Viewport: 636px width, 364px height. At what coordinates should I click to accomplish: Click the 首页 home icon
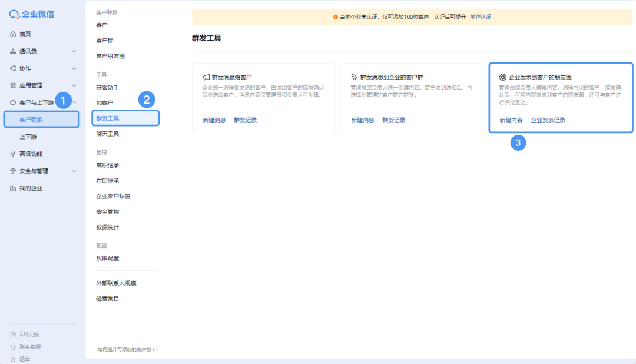[13, 34]
